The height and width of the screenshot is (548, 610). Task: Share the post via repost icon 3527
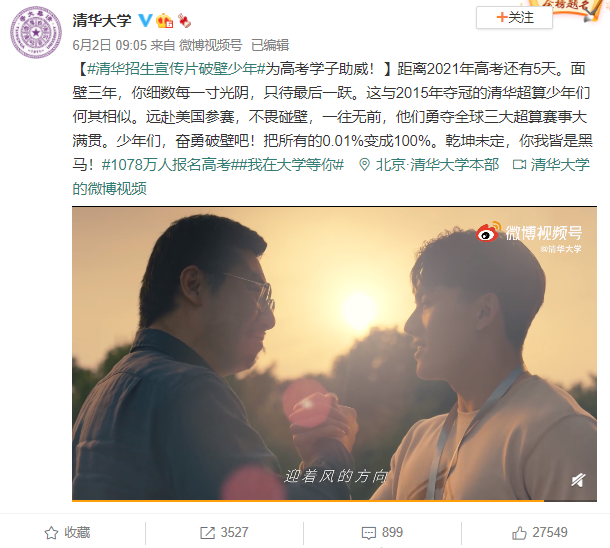(x=207, y=533)
